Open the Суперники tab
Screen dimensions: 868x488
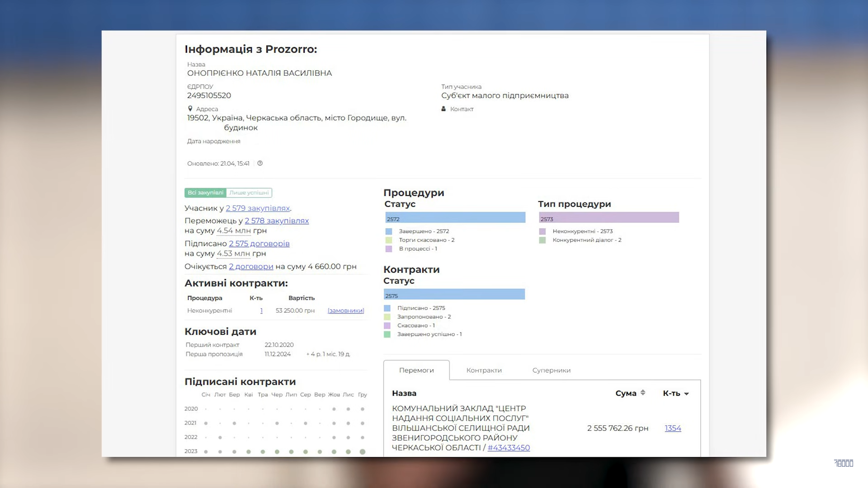(x=551, y=371)
